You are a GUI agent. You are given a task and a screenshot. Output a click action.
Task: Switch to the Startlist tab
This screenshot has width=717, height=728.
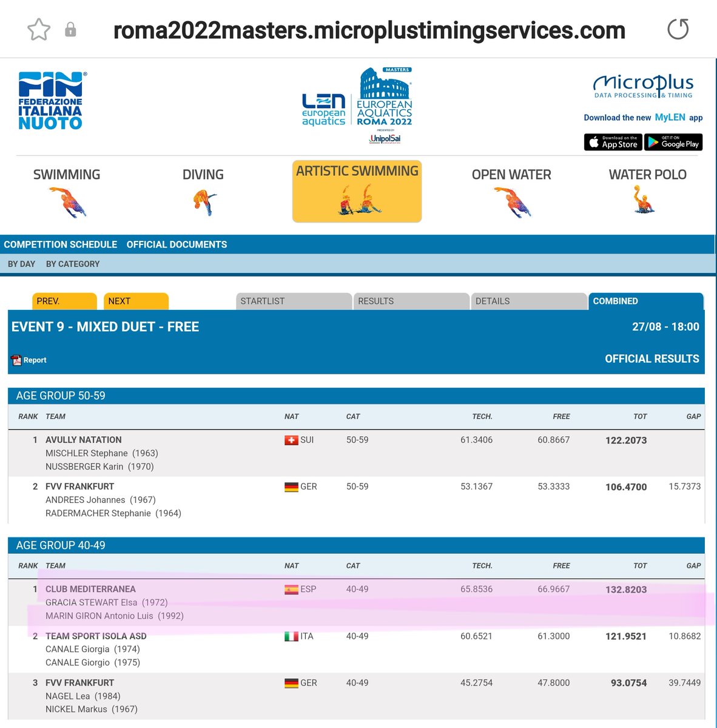pos(294,301)
